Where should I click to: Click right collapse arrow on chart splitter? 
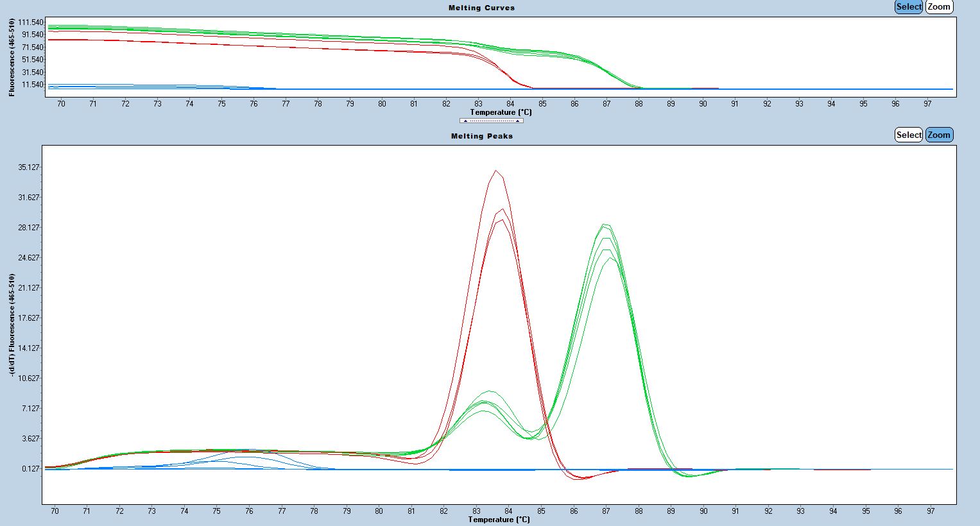(x=517, y=121)
